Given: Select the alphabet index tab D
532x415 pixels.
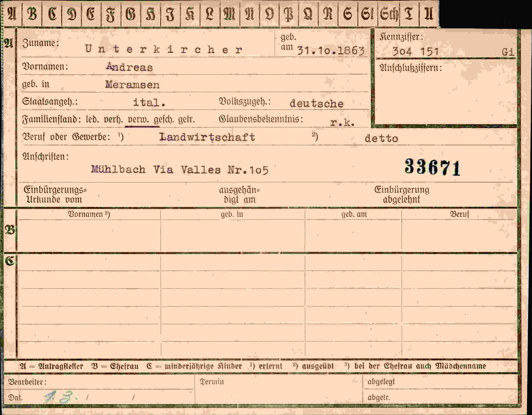Looking at the screenshot, I should pos(72,14).
